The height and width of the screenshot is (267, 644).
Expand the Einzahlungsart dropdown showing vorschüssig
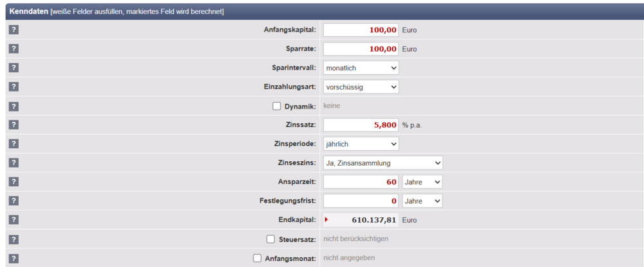[361, 86]
